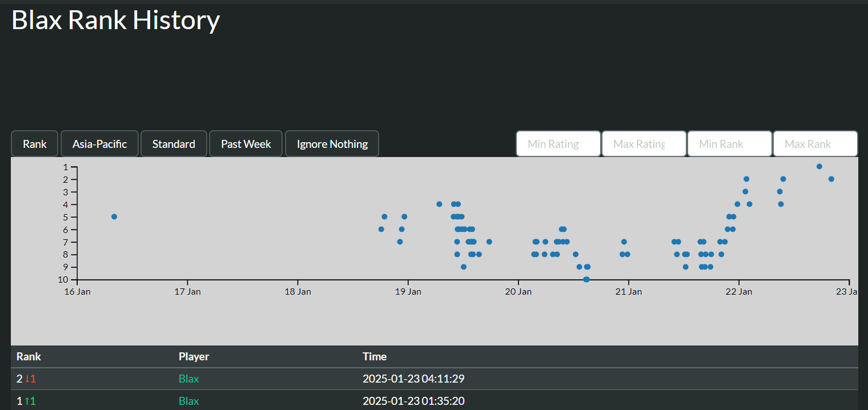The image size is (868, 410).
Task: Click into the Max Rank field
Action: [815, 144]
